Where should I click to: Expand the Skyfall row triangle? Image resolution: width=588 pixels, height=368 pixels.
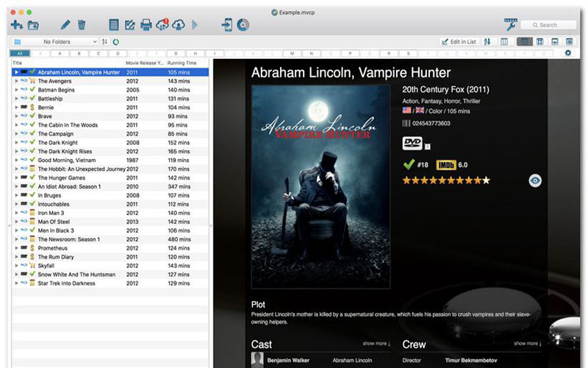click(16, 266)
